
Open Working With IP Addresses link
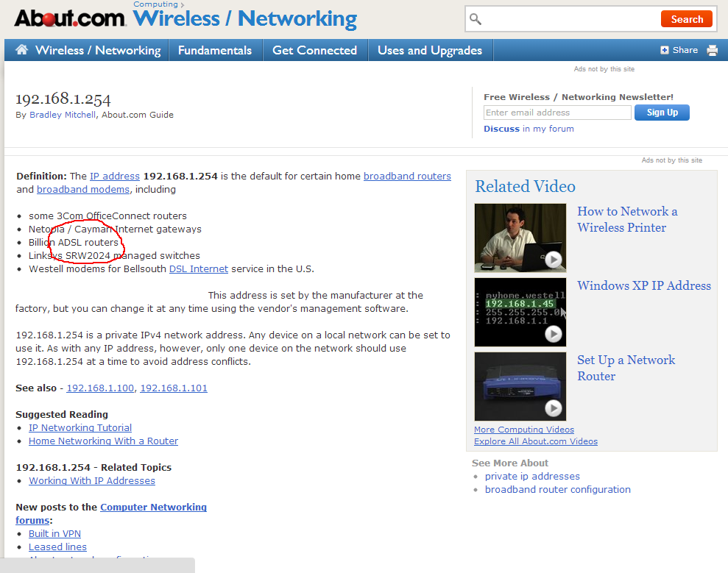coord(92,480)
